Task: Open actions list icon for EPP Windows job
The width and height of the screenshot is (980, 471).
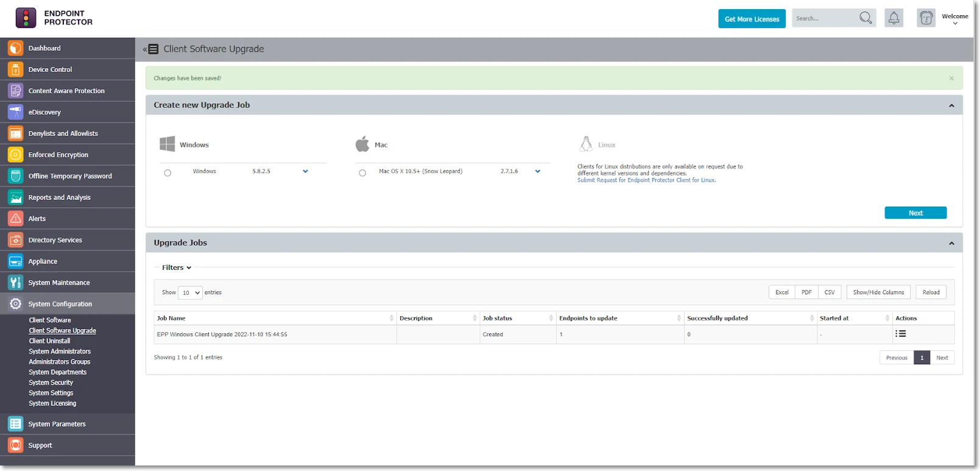Action: (x=901, y=334)
